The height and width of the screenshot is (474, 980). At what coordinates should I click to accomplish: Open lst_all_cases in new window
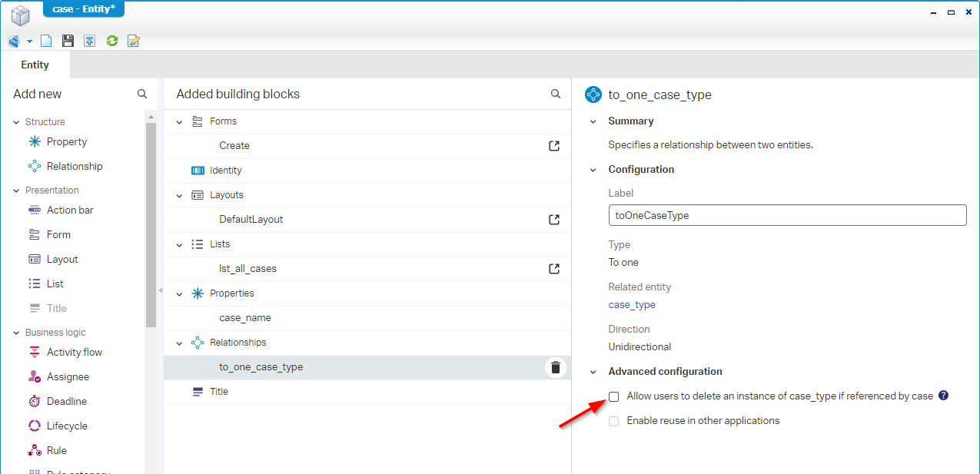pos(554,269)
